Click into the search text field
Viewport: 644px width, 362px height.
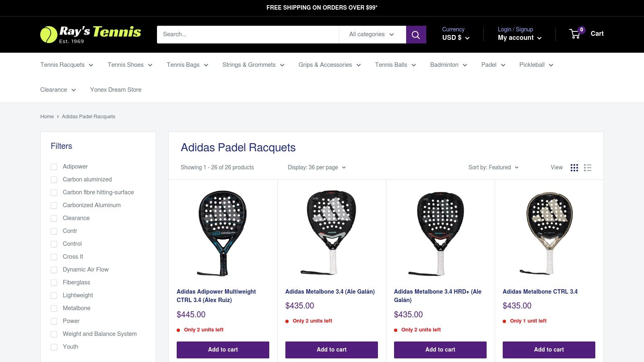tap(248, 35)
